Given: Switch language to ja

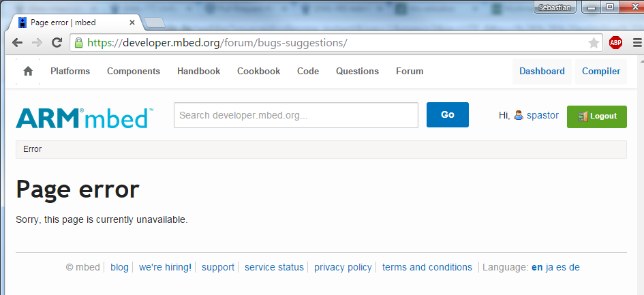Looking at the screenshot, I should tap(550, 267).
